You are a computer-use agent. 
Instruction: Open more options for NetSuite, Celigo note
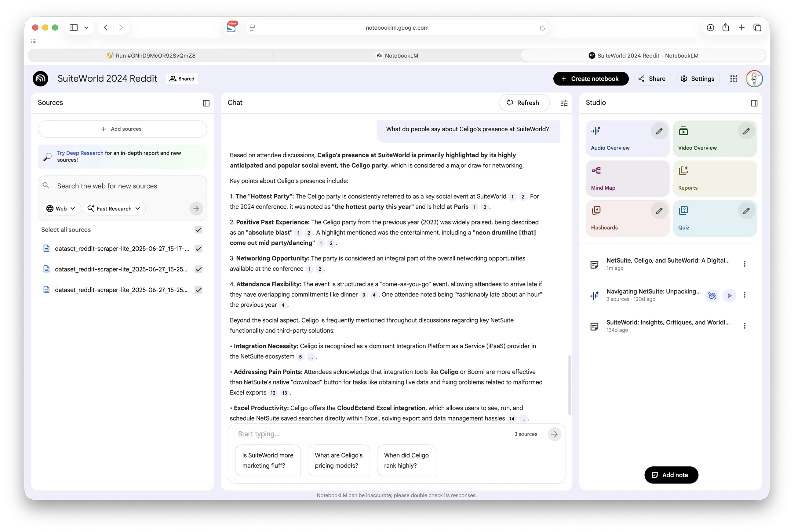coord(745,264)
